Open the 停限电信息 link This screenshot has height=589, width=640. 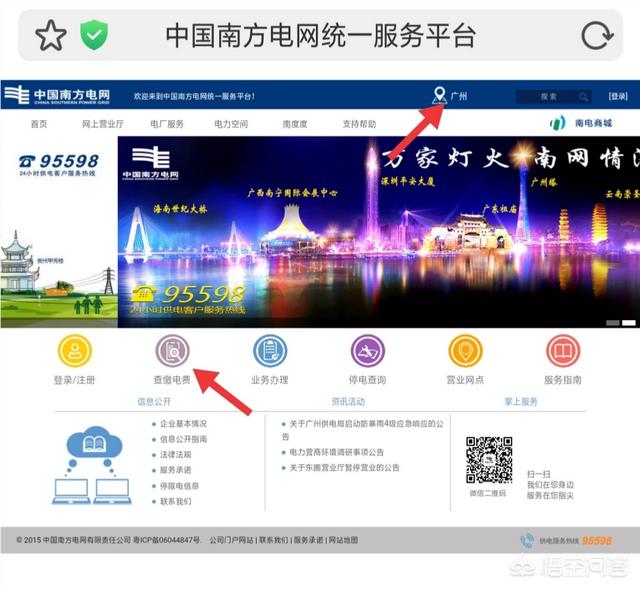point(179,486)
